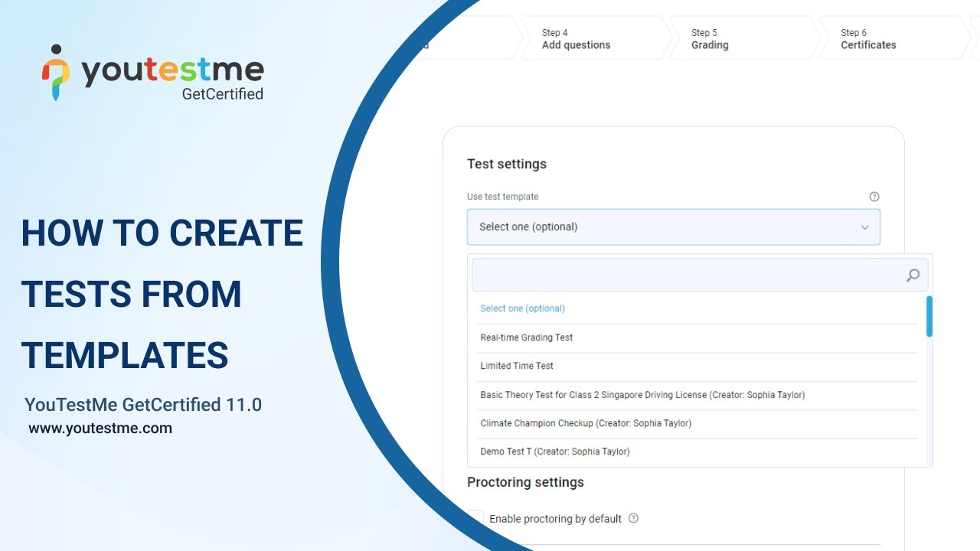
Task: Click the Proctoring settings heading
Action: (x=525, y=482)
